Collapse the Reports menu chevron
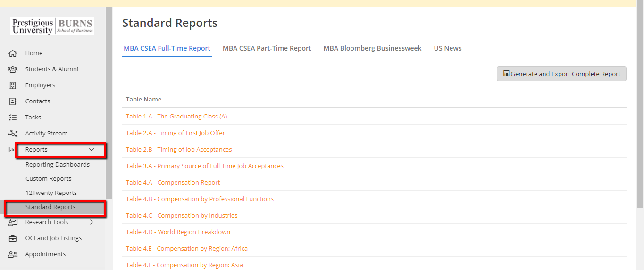 (92, 150)
